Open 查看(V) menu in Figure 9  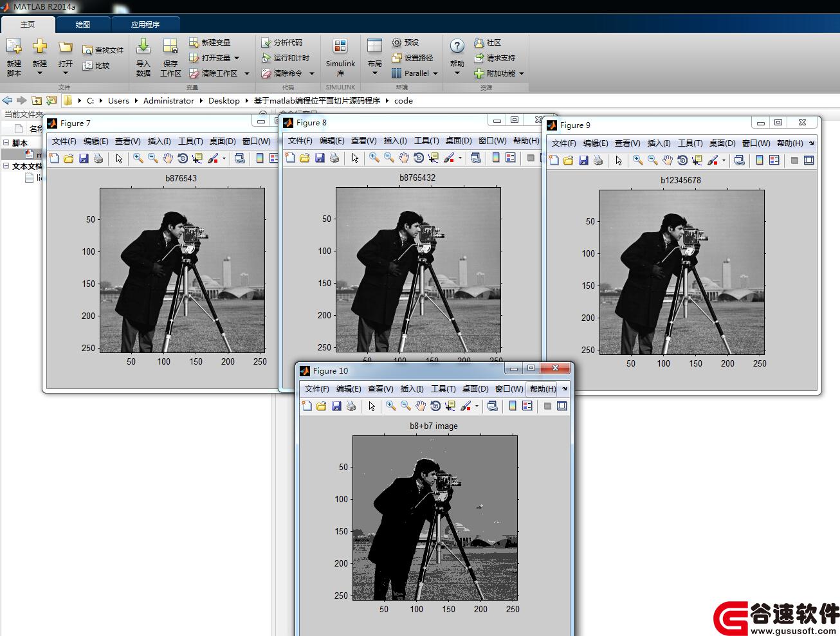pos(627,143)
